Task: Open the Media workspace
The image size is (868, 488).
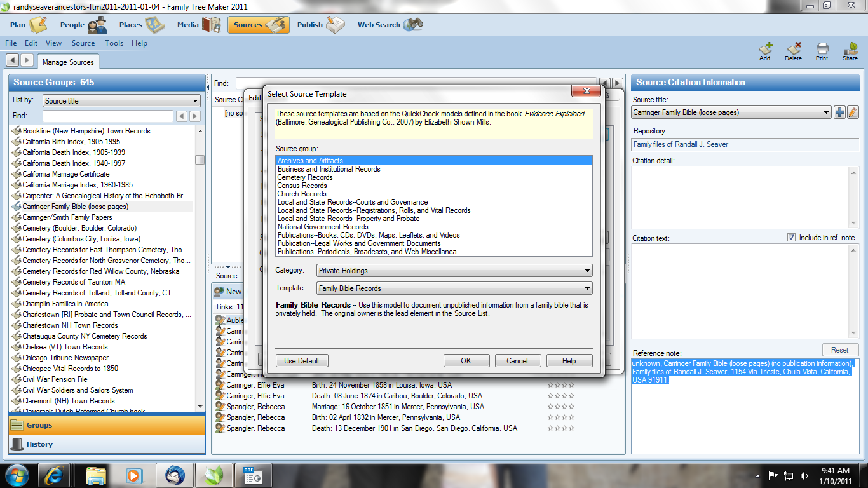Action: click(199, 25)
